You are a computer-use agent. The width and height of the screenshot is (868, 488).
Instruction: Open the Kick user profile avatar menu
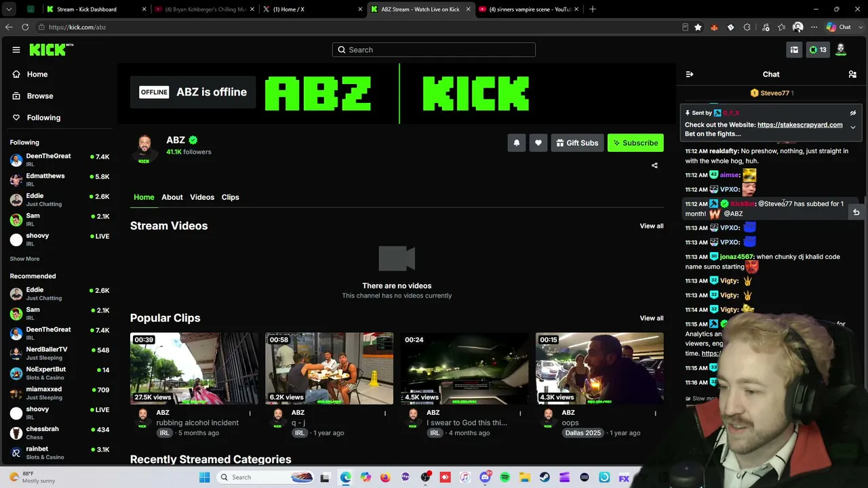click(842, 49)
